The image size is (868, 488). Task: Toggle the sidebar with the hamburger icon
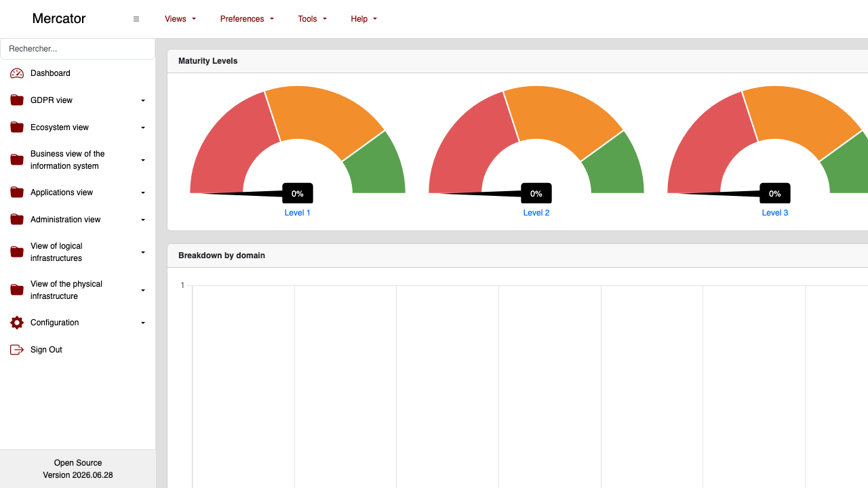[136, 19]
